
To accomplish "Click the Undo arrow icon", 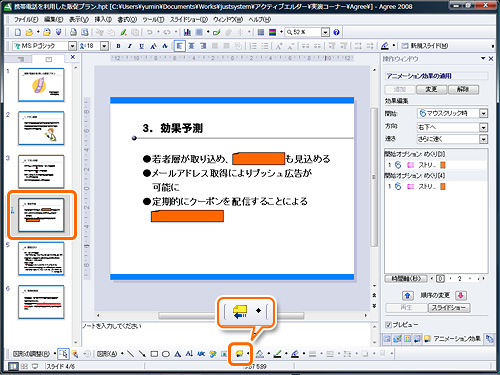I will [150, 32].
